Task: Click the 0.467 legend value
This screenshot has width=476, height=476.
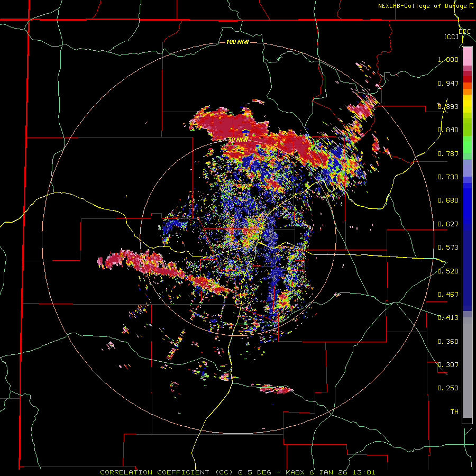Action: coord(448,295)
